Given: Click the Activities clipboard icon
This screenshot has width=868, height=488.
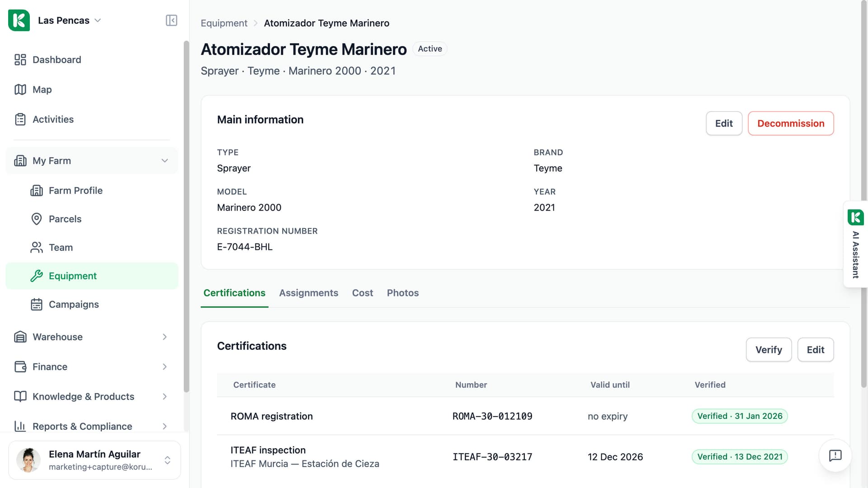Looking at the screenshot, I should (x=20, y=119).
